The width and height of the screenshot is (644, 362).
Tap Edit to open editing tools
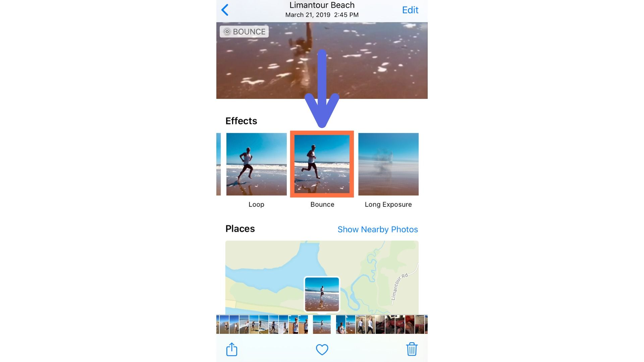click(x=410, y=10)
